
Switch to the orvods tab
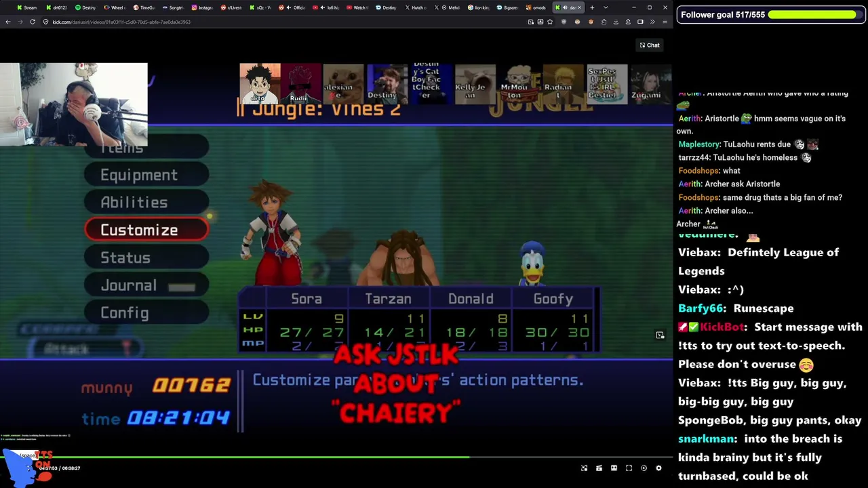537,7
